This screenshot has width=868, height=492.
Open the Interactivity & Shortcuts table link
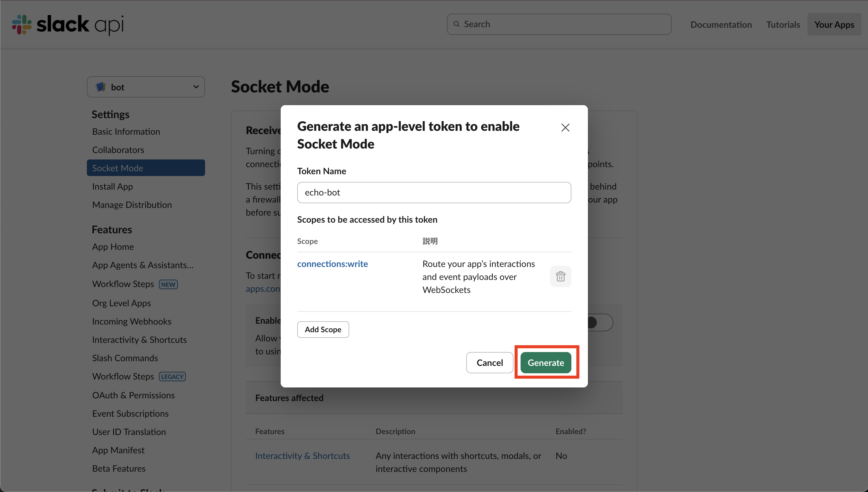click(x=302, y=455)
